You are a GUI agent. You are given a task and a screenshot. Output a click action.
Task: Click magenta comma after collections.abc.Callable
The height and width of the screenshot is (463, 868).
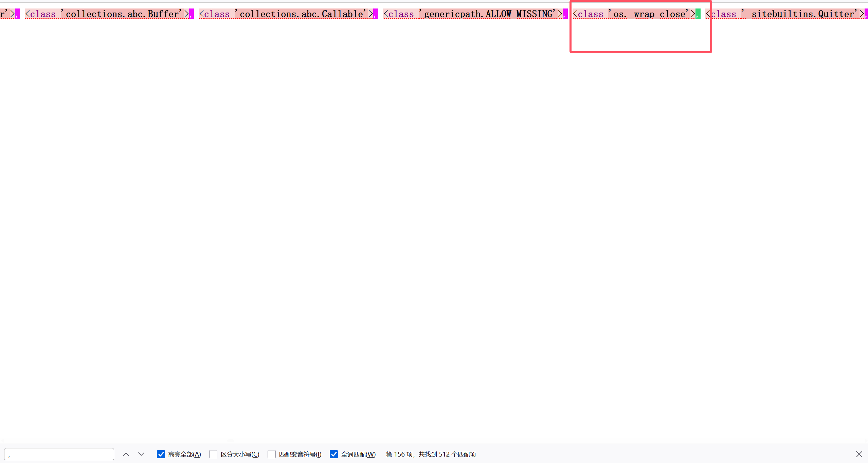click(x=376, y=14)
